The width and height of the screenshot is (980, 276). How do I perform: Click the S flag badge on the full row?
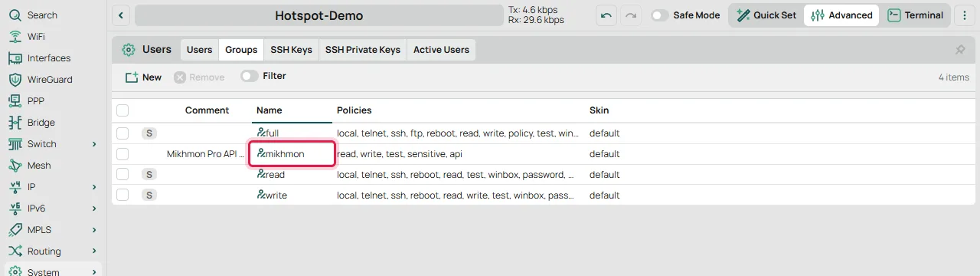pos(149,133)
